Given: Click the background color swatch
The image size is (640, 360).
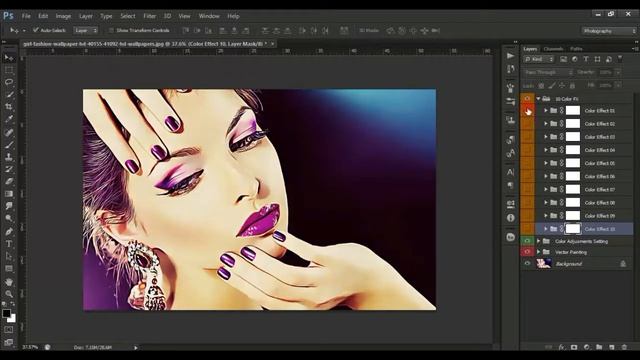Looking at the screenshot, I should 13,319.
